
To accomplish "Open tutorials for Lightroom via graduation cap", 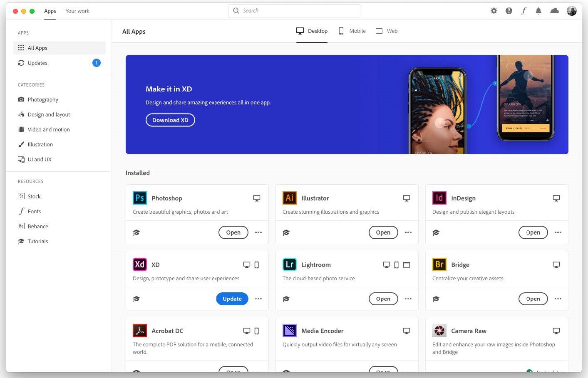I will coord(286,299).
